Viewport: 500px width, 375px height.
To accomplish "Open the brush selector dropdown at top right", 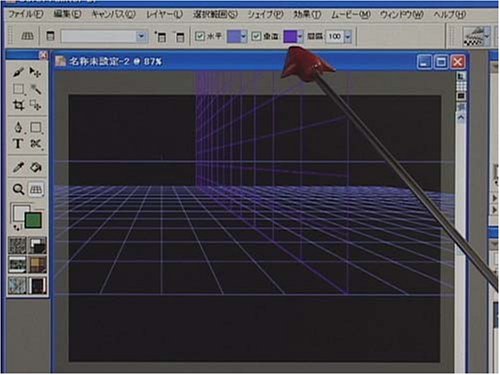I will (x=487, y=36).
